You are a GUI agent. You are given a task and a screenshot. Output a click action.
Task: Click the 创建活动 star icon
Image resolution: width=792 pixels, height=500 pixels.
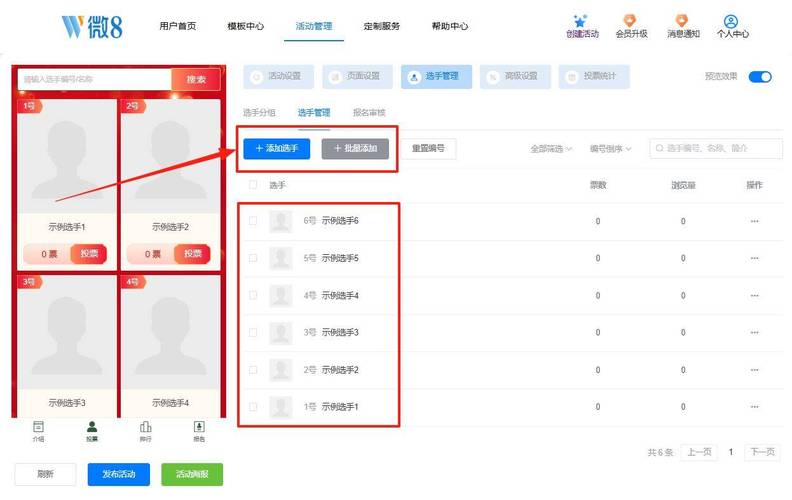pos(582,20)
